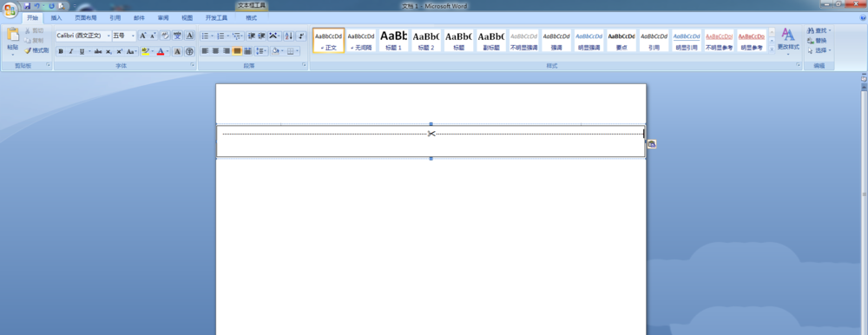Toggle distributed alignment button
The image size is (868, 335).
point(247,51)
